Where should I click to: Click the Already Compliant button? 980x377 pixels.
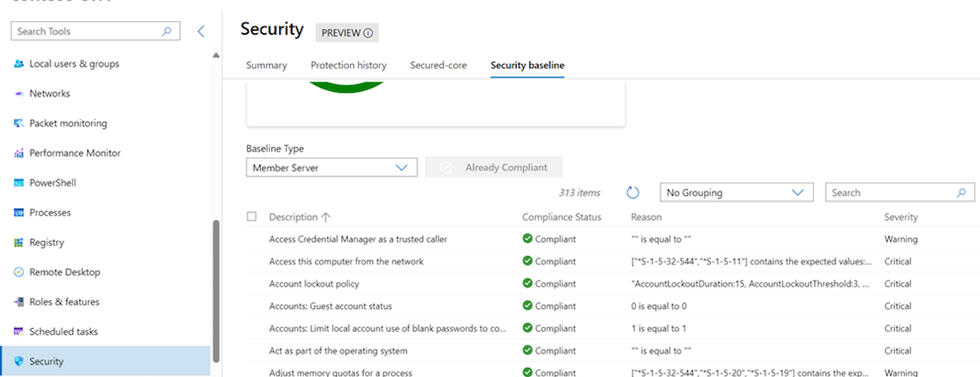[494, 167]
